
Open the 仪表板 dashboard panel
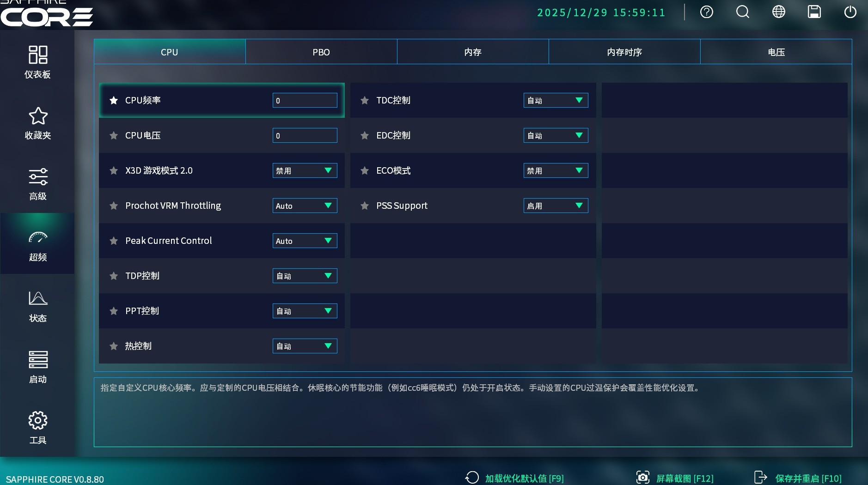point(38,61)
